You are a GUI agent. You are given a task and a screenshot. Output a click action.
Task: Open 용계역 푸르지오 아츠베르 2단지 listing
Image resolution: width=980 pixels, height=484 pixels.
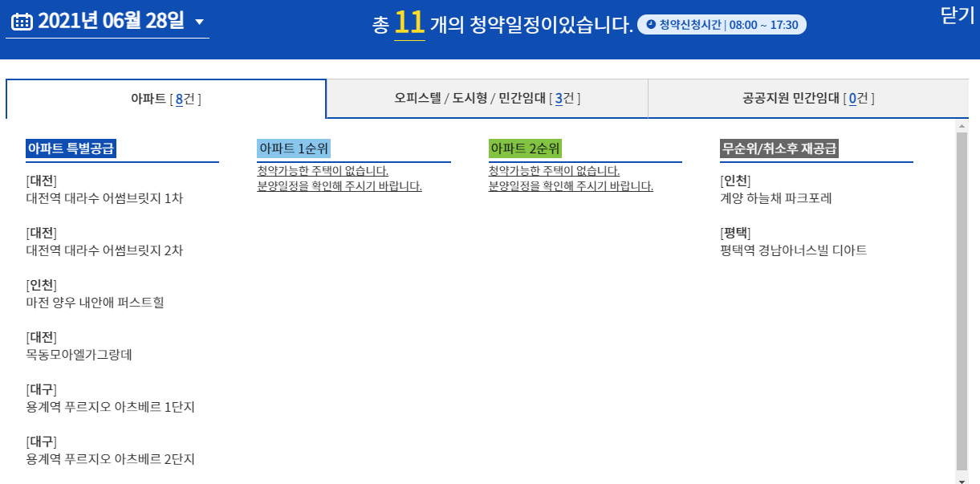click(111, 459)
